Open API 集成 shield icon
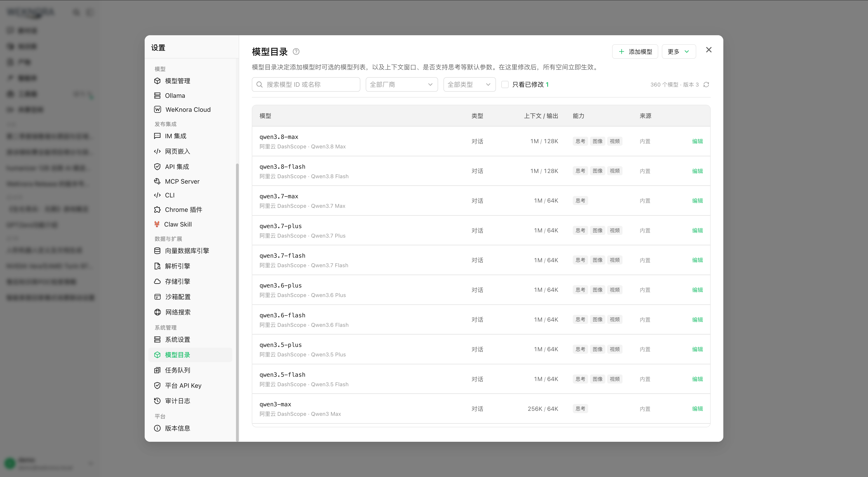Screen dimensions: 868x477 pos(157,167)
